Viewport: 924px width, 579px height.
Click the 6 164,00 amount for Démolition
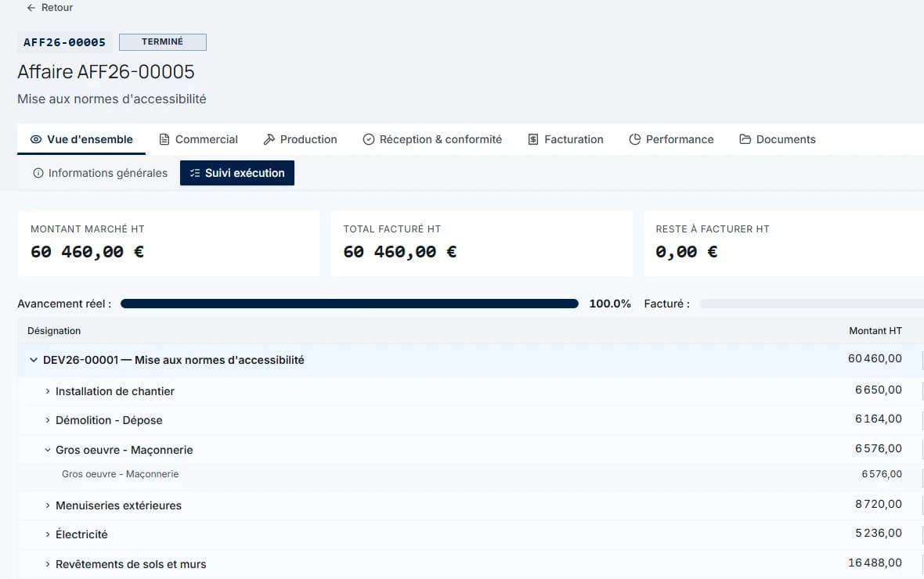(879, 419)
